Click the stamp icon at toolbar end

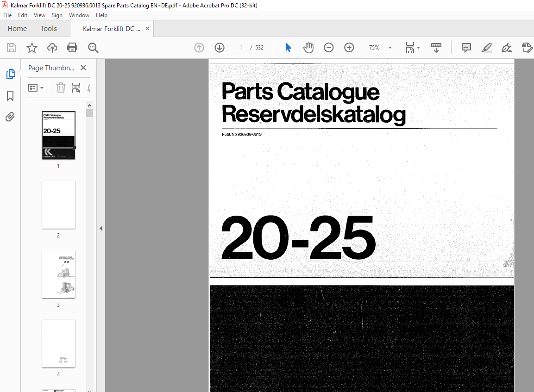point(527,48)
